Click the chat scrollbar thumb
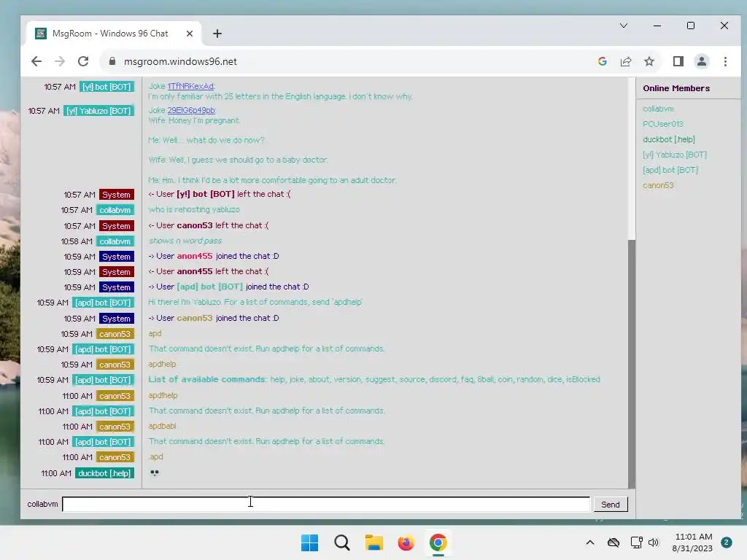This screenshot has height=560, width=747. point(632,364)
